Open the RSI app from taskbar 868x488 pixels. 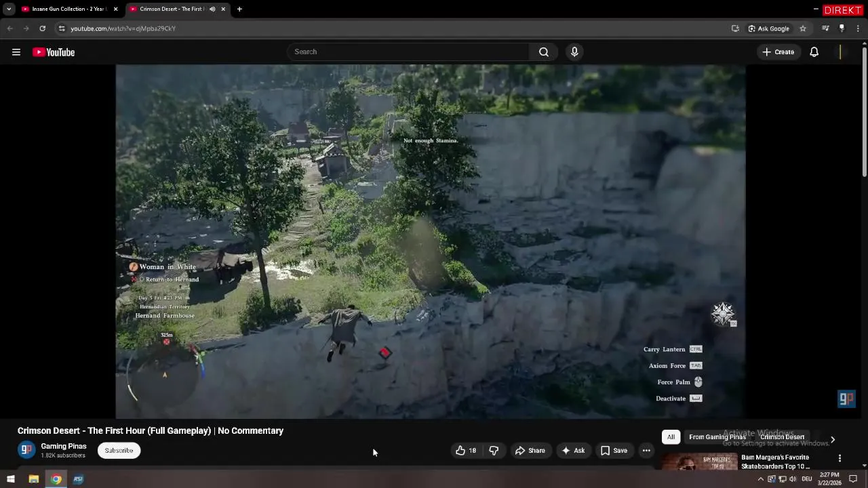(x=78, y=479)
